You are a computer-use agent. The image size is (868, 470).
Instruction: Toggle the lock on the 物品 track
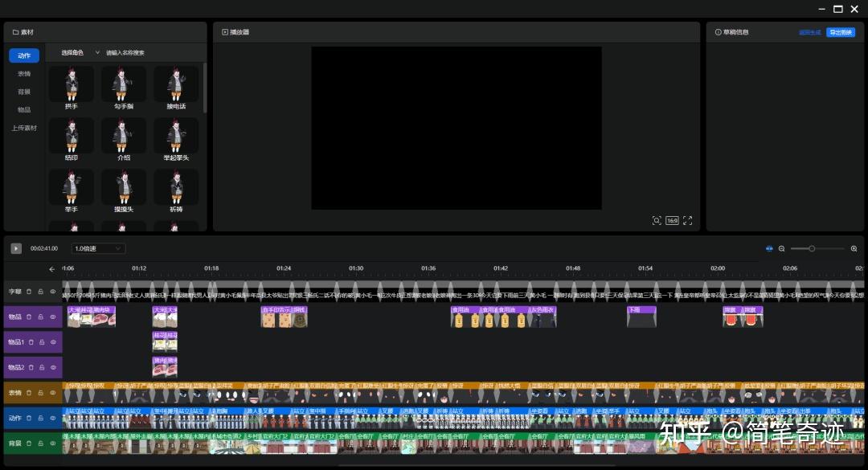(40, 317)
